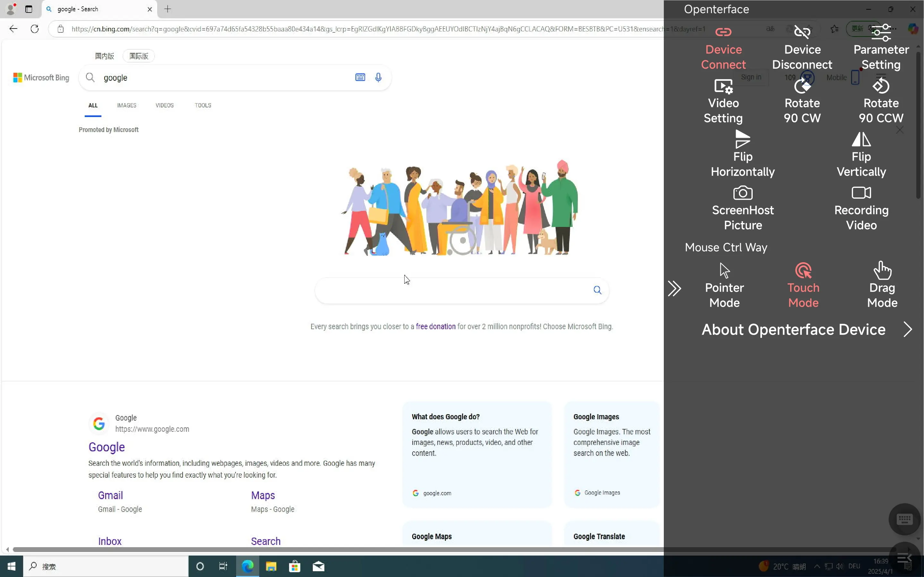Viewport: 924px width, 577px height.
Task: Switch to the VIDEOS tab
Action: [x=165, y=105]
